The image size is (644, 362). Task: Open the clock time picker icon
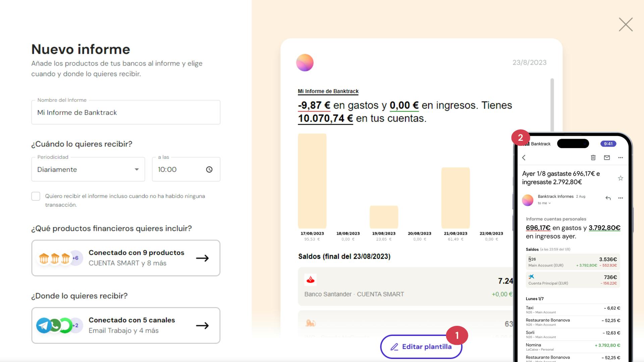pos(209,170)
